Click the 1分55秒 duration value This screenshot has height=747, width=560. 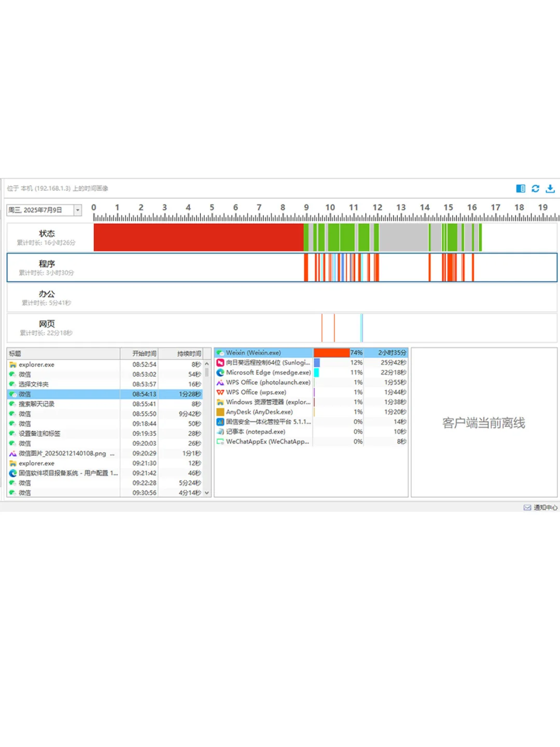click(395, 382)
